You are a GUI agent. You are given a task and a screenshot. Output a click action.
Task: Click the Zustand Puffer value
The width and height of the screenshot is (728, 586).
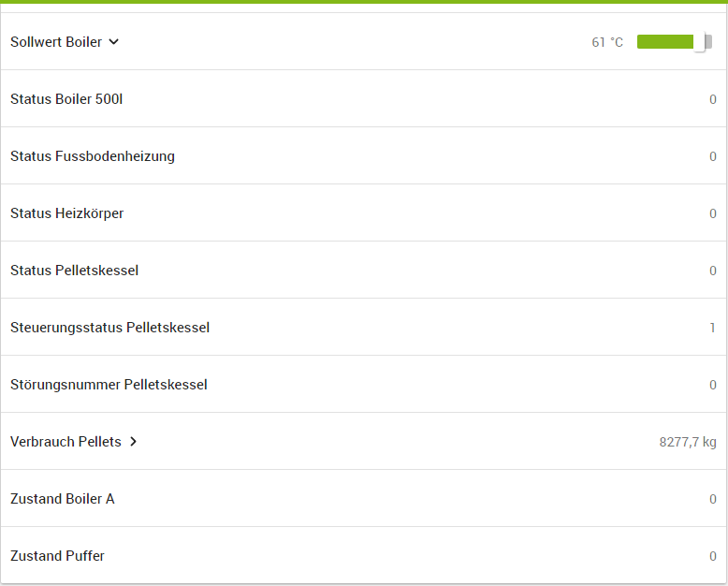712,556
